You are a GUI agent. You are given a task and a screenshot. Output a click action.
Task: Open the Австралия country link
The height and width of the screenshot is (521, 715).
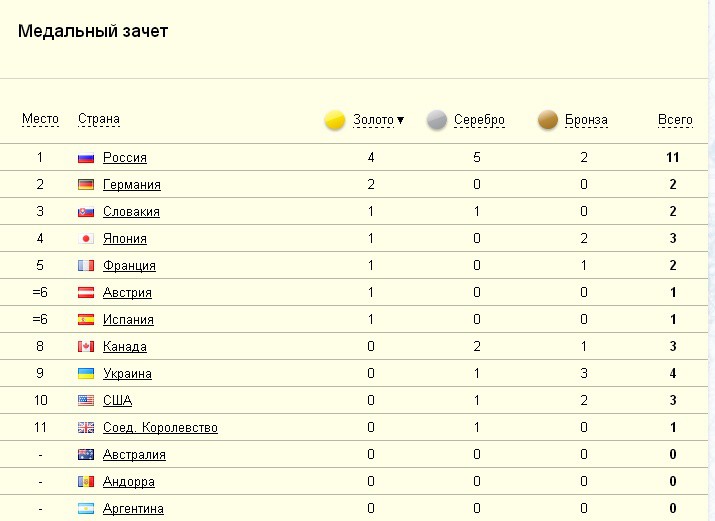[x=134, y=455]
